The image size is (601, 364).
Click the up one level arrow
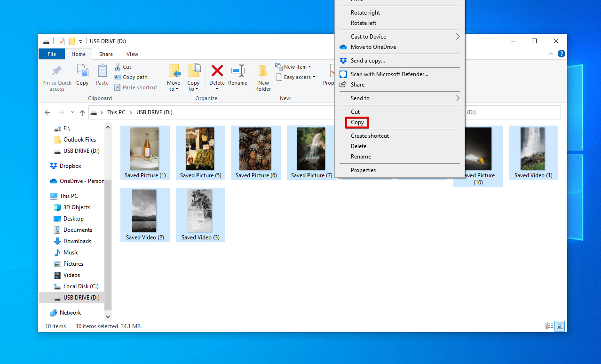coord(82,112)
